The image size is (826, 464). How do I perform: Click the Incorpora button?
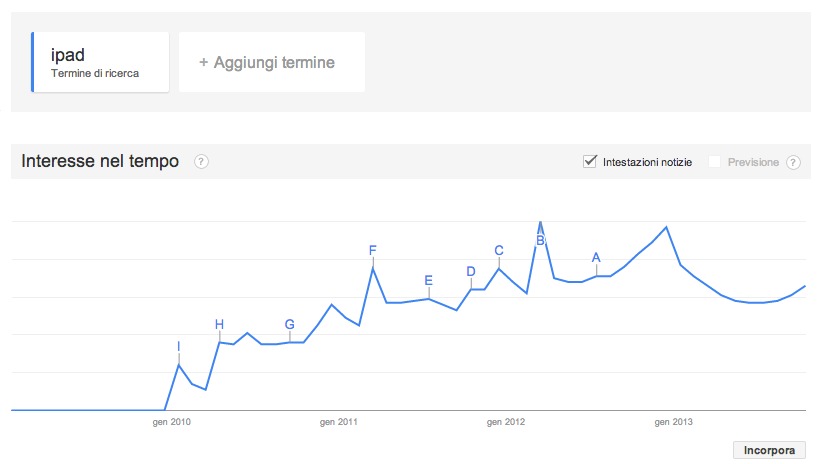click(769, 450)
